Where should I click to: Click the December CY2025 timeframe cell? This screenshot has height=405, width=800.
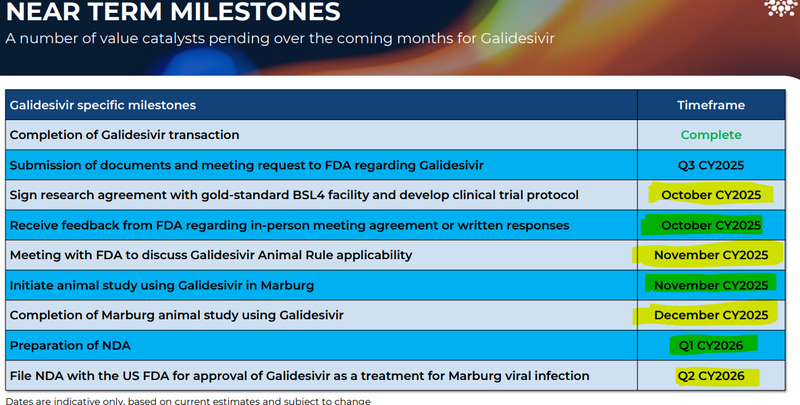(711, 316)
